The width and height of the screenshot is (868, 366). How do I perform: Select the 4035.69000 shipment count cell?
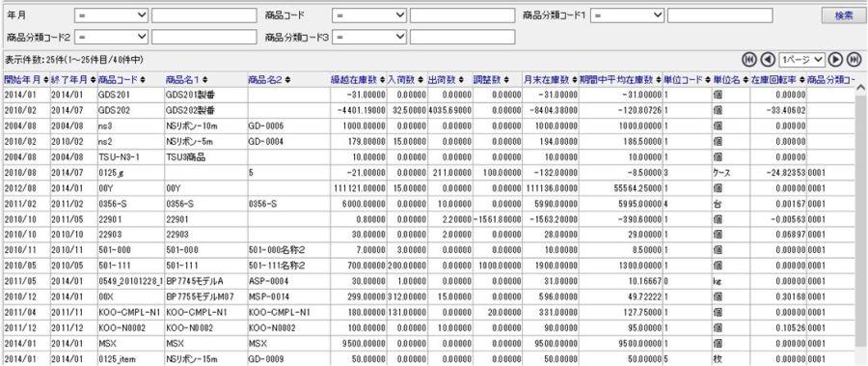pos(449,110)
